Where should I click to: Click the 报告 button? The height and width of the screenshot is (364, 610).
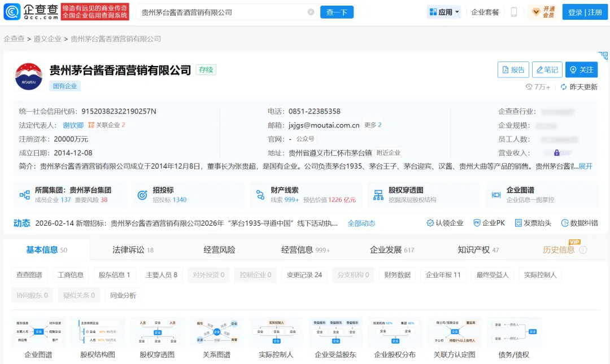[513, 69]
